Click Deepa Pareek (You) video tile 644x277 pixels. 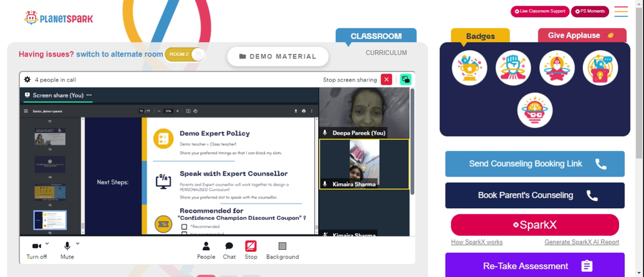(365, 113)
